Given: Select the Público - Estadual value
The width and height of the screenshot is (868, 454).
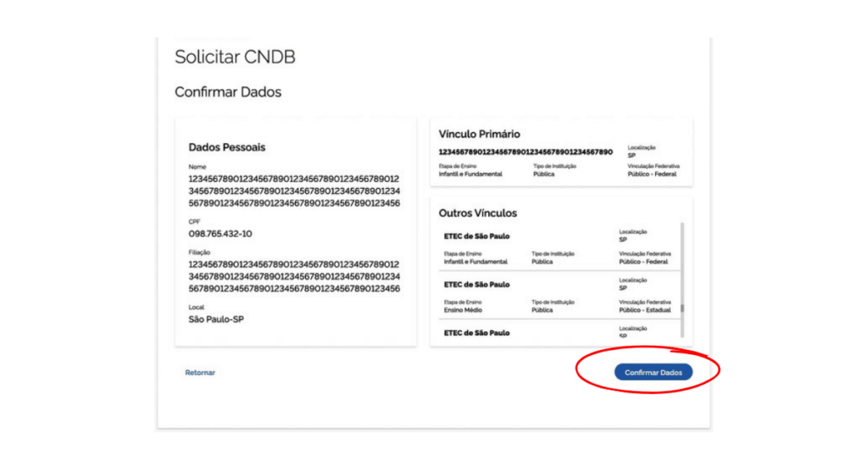Looking at the screenshot, I should [645, 310].
